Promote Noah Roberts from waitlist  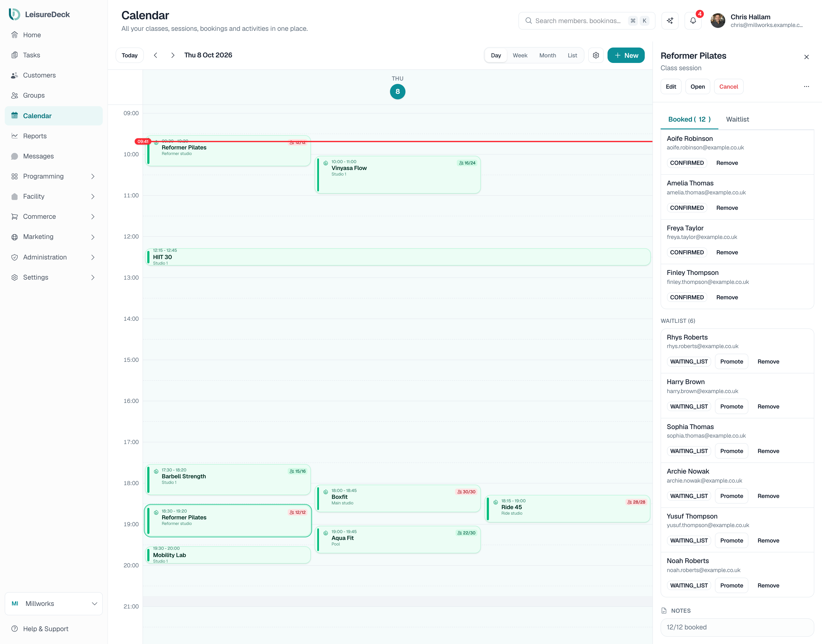click(x=731, y=585)
